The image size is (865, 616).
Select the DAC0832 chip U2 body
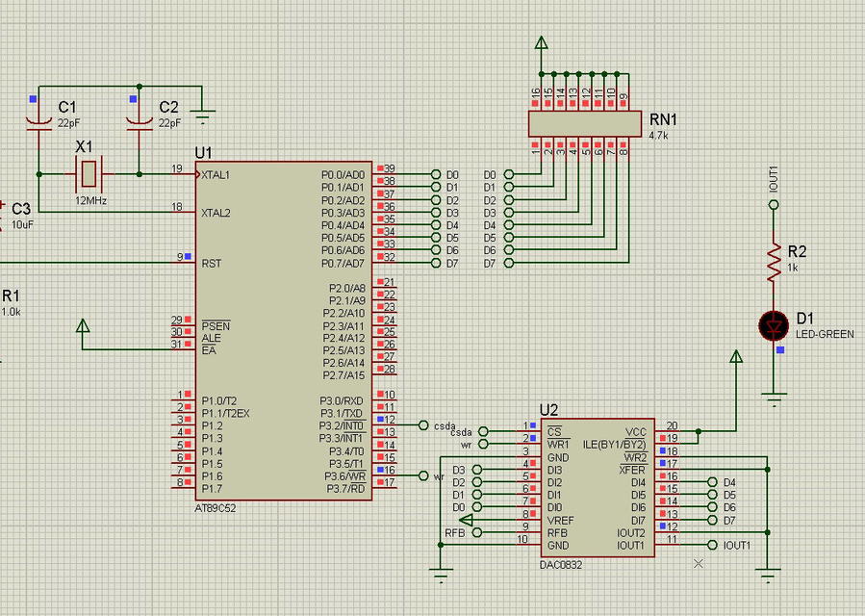click(597, 488)
